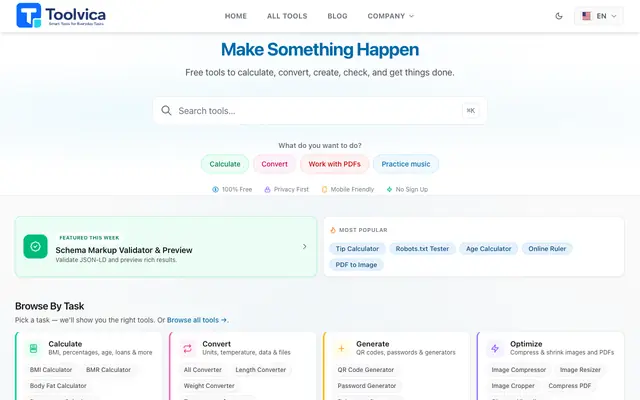Image resolution: width=640 pixels, height=400 pixels.
Task: Click the Privacy First lock icon
Action: tap(267, 189)
